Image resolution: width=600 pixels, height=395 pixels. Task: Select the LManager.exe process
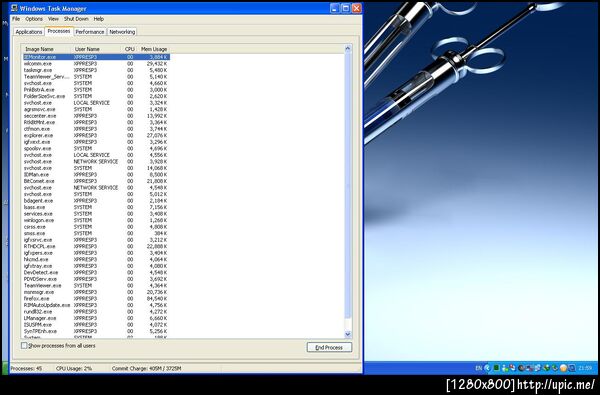96,318
